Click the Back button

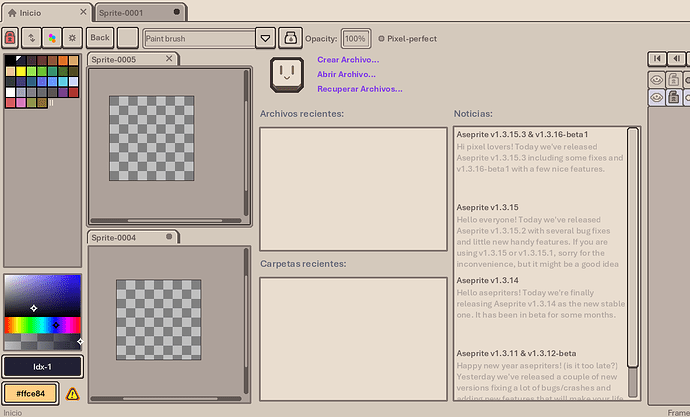coord(99,38)
